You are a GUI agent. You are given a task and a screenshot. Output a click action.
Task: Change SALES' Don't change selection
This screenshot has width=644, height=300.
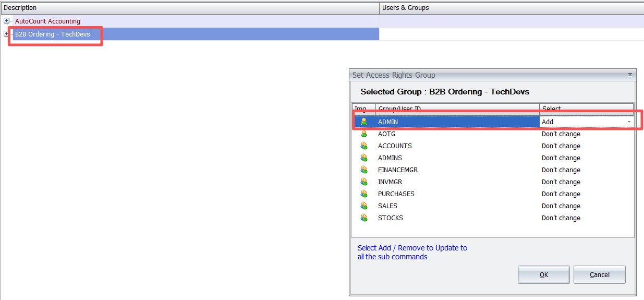pyautogui.click(x=587, y=206)
